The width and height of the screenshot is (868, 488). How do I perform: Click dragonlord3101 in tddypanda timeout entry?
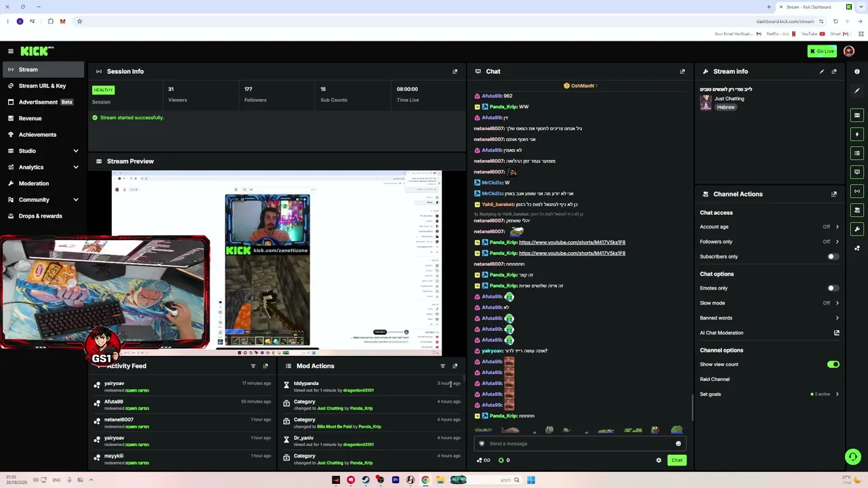click(358, 390)
